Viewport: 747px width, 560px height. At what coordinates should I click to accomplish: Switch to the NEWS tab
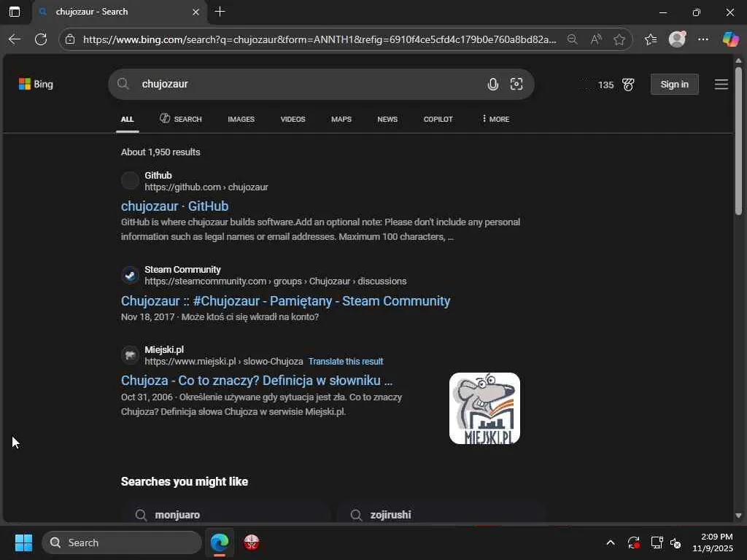(x=387, y=119)
